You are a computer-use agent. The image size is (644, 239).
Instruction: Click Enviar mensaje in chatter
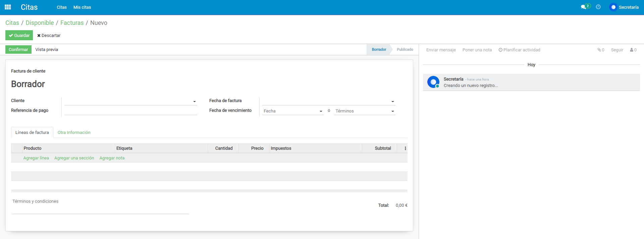point(441,50)
